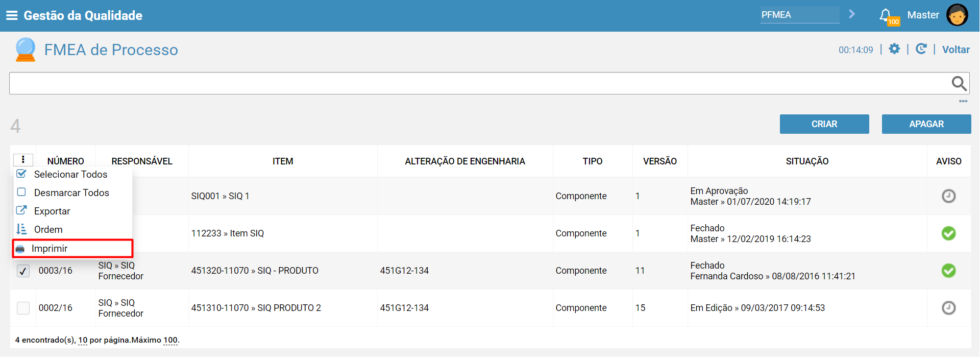The width and height of the screenshot is (980, 360).
Task: Open the table options kebab menu
Action: [x=23, y=160]
